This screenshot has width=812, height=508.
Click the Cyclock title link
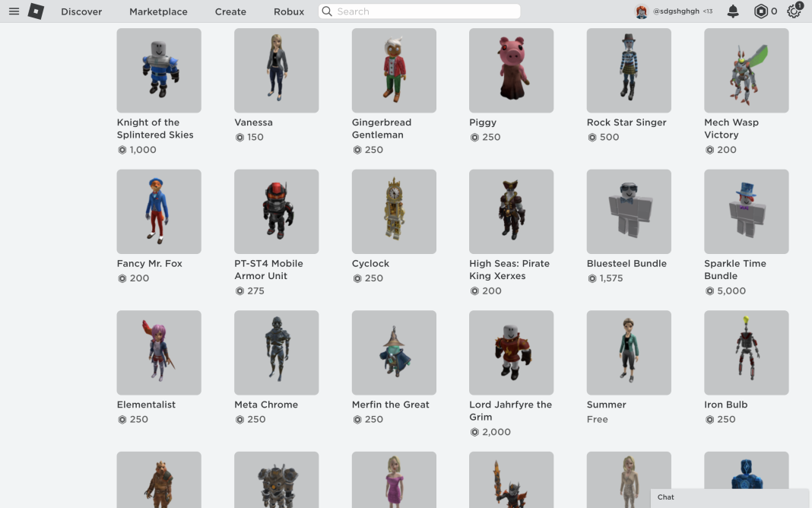tap(370, 264)
